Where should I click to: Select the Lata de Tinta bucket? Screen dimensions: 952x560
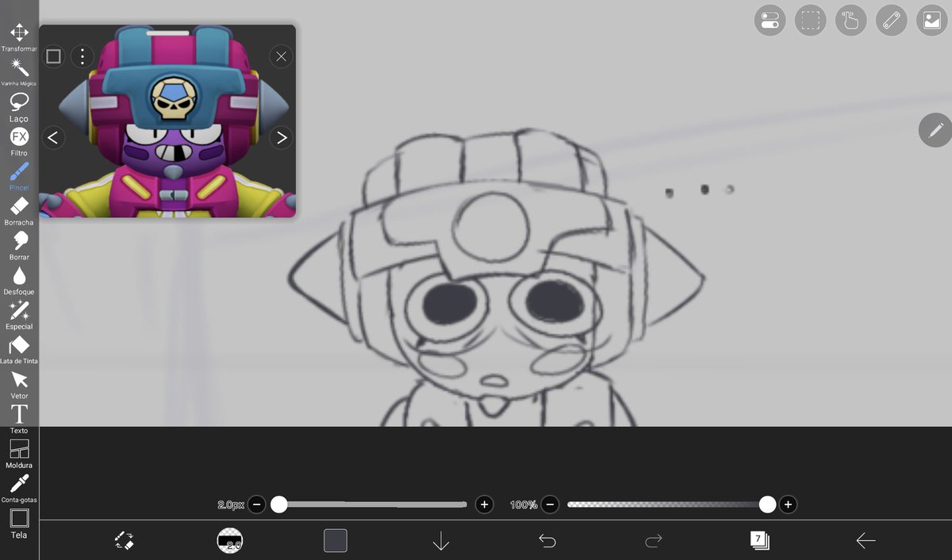19,350
